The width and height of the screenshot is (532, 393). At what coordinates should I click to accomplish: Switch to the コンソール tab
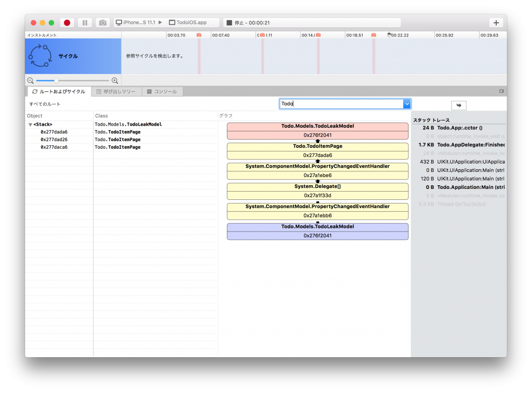pos(162,91)
